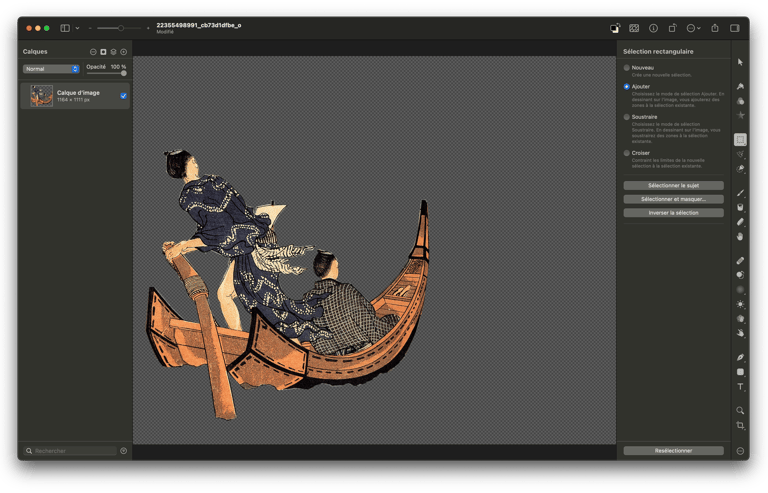This screenshot has width=768, height=493.
Task: Select the Ajouter selection mode
Action: pos(626,87)
